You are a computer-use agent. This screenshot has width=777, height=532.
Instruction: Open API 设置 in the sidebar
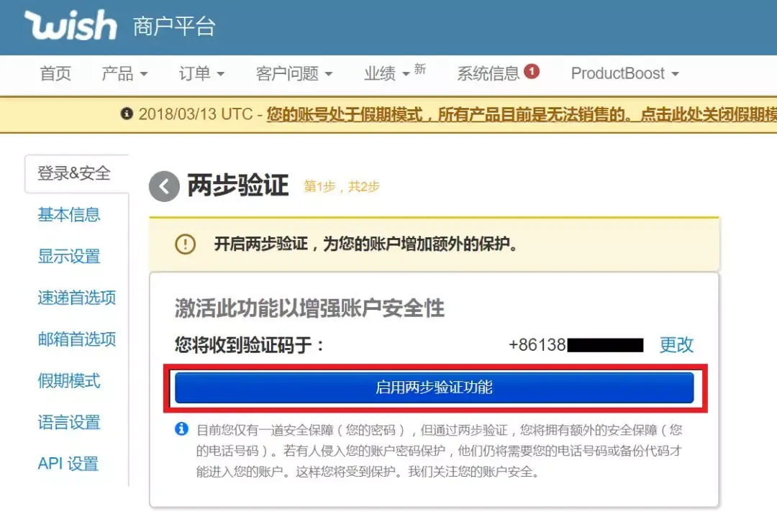point(68,464)
